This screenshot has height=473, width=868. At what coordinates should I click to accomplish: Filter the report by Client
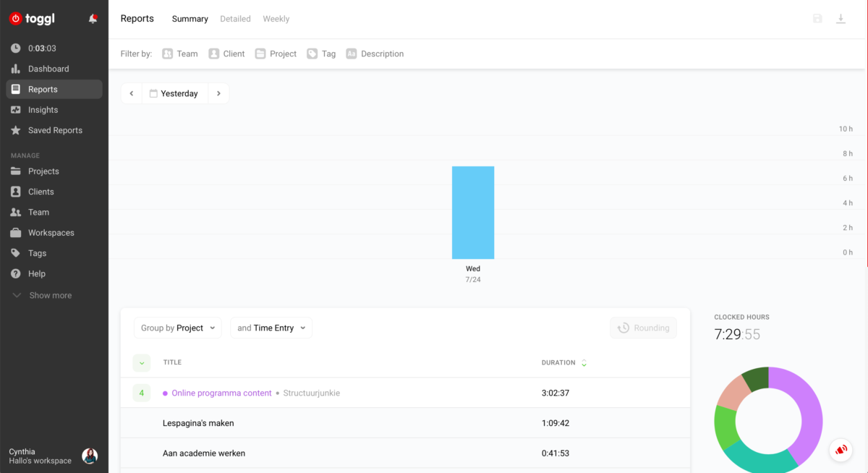tap(226, 54)
